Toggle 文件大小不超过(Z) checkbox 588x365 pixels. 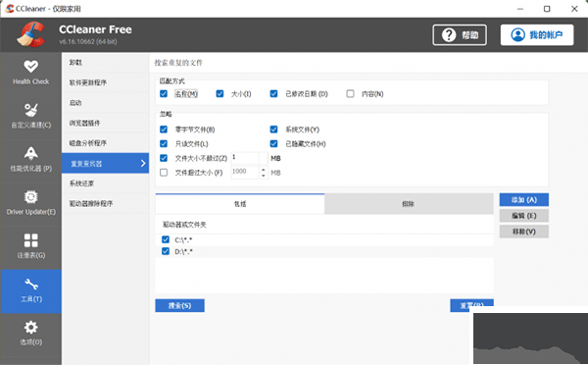pos(164,158)
